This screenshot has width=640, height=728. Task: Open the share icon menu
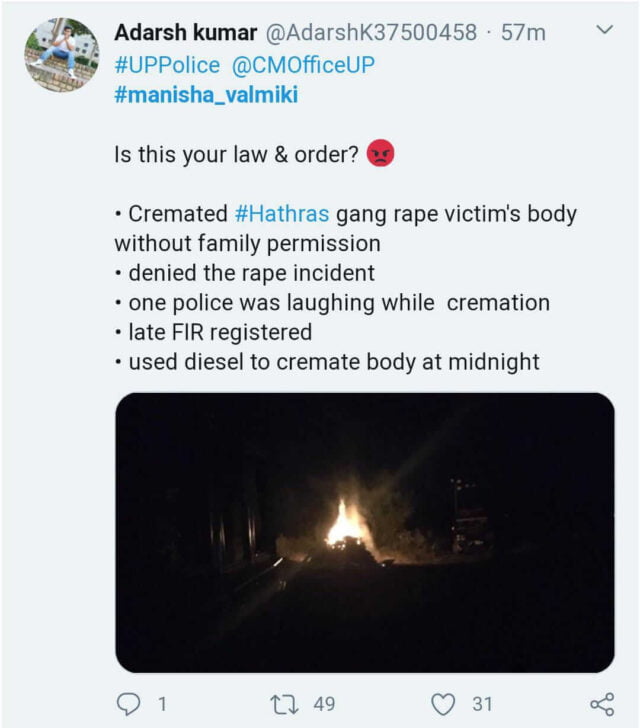point(602,704)
